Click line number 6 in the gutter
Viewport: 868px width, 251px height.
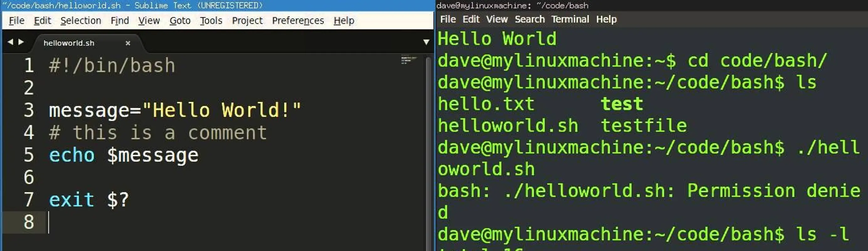click(29, 177)
